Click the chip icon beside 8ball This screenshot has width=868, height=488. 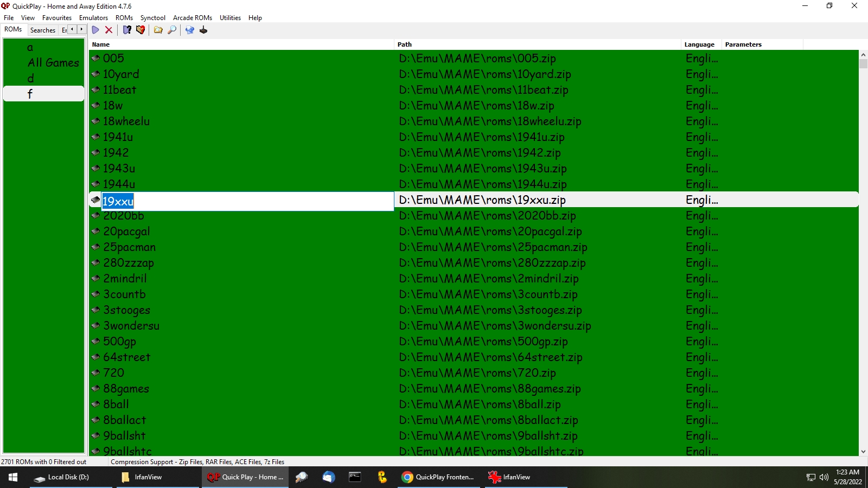point(95,404)
